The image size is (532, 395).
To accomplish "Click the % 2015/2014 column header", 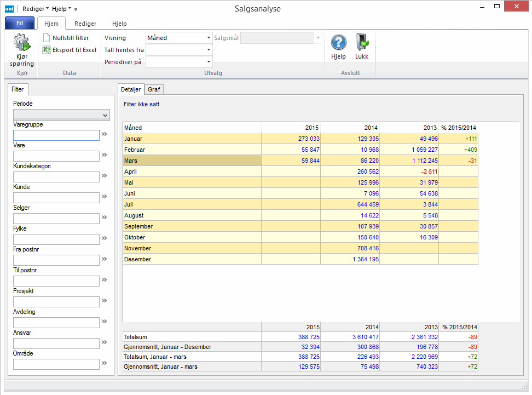I will pos(459,128).
